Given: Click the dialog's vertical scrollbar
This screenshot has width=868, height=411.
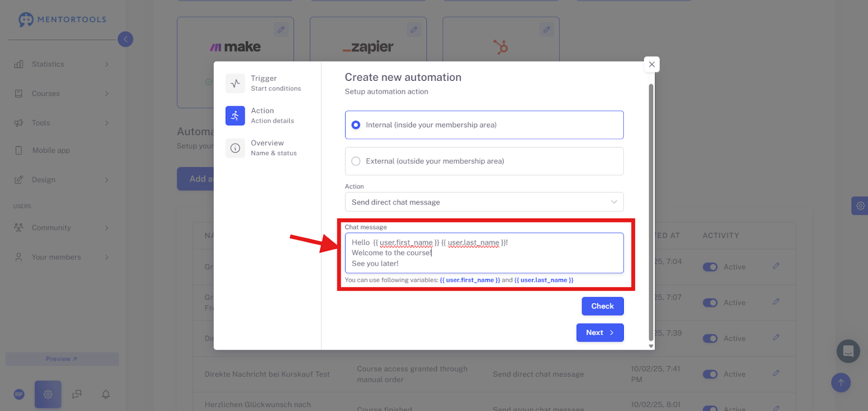Looking at the screenshot, I should [x=651, y=211].
